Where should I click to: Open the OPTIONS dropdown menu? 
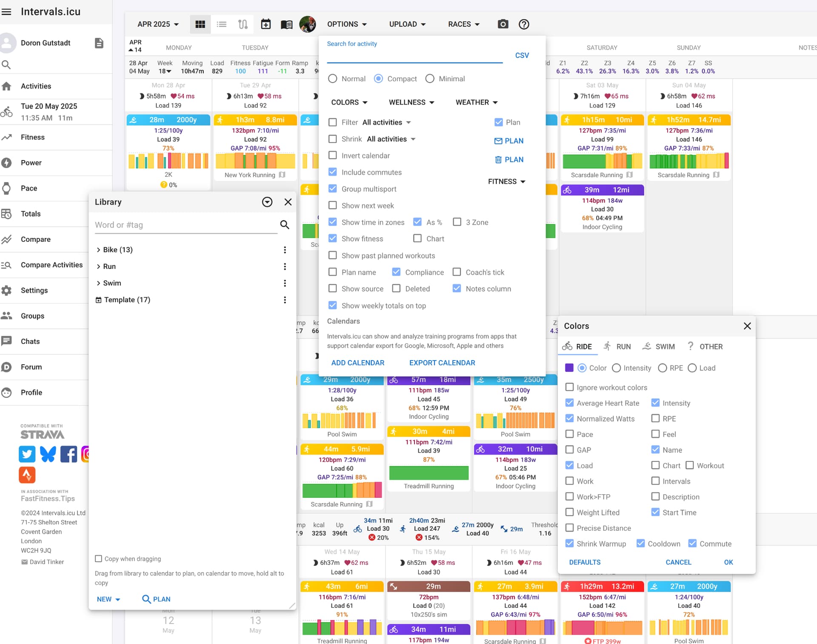[x=347, y=24]
